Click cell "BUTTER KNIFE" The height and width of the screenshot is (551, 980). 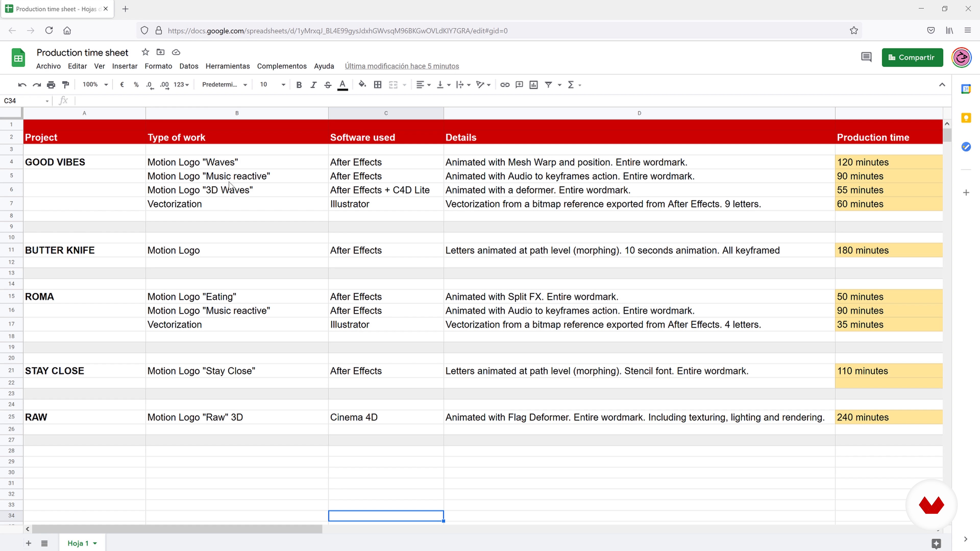(x=84, y=250)
